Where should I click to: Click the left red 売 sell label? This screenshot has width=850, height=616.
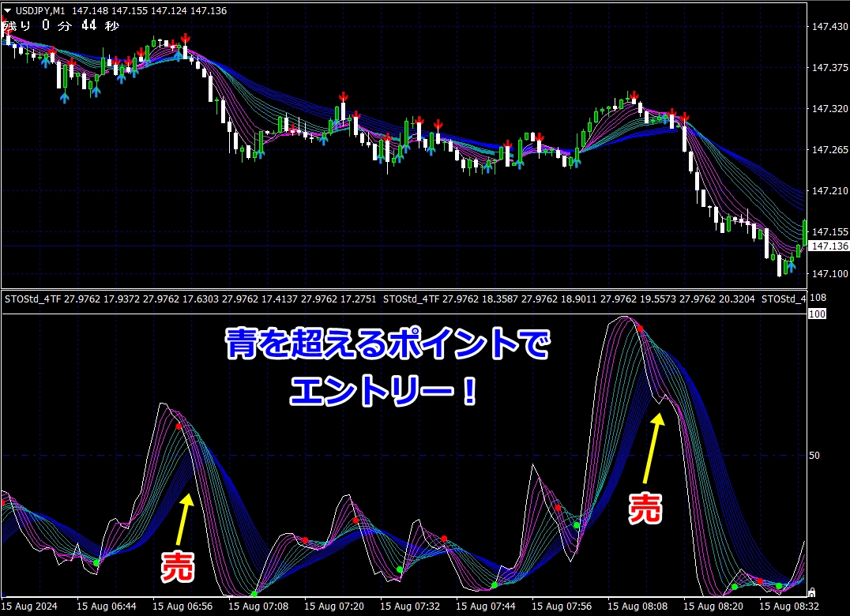[177, 566]
